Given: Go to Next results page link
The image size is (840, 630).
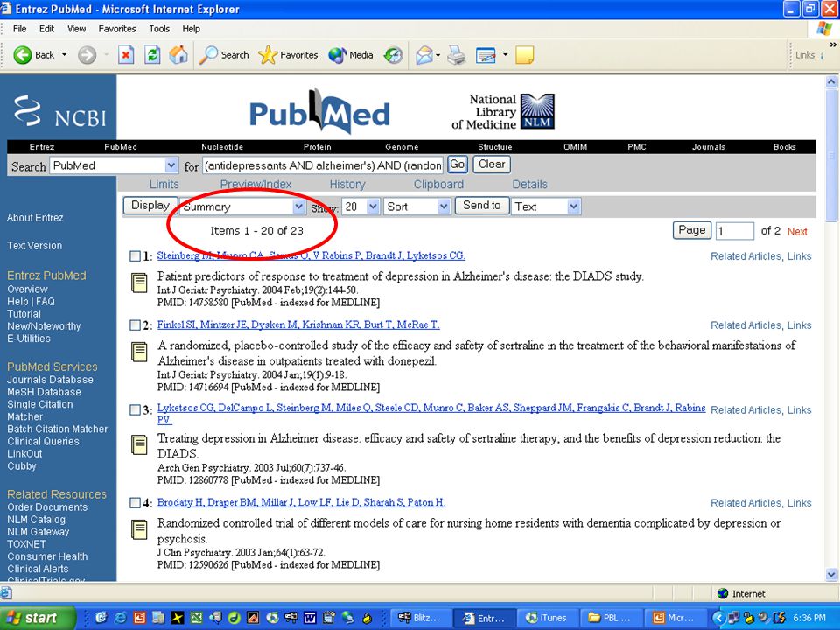Looking at the screenshot, I should pyautogui.click(x=797, y=231).
